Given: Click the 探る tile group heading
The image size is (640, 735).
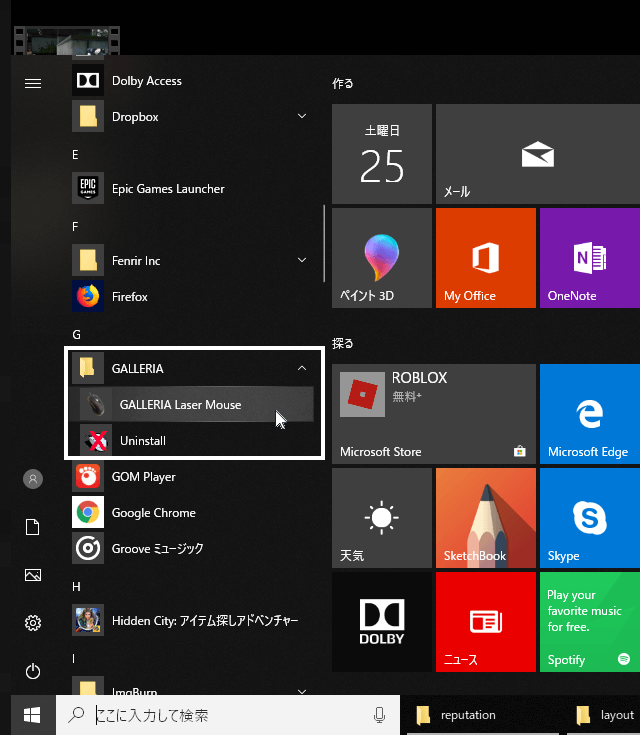Looking at the screenshot, I should pyautogui.click(x=343, y=344).
